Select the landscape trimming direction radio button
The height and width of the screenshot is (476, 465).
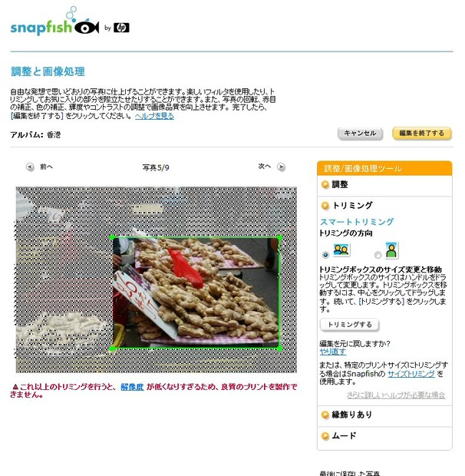[x=325, y=255]
